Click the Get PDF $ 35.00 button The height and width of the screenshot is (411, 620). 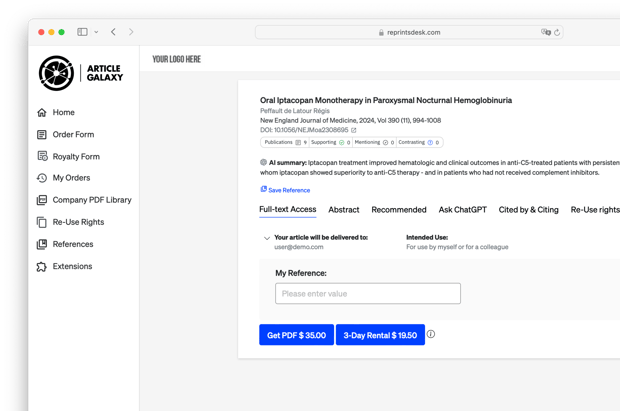point(296,335)
